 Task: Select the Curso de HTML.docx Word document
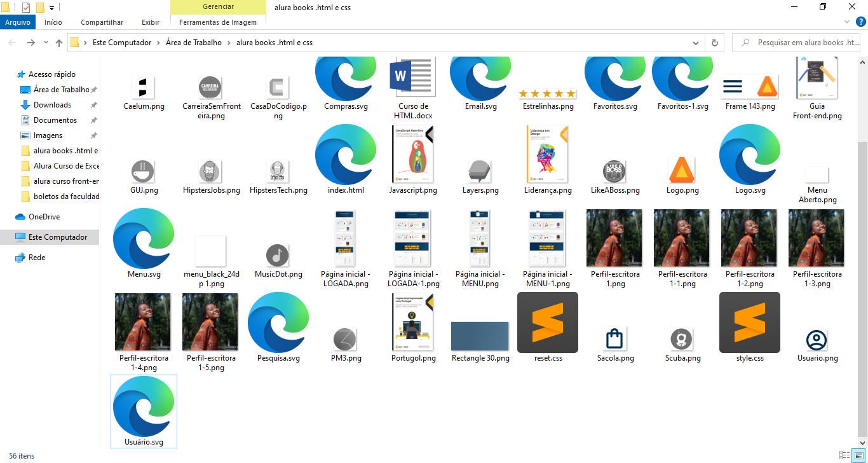[x=413, y=78]
